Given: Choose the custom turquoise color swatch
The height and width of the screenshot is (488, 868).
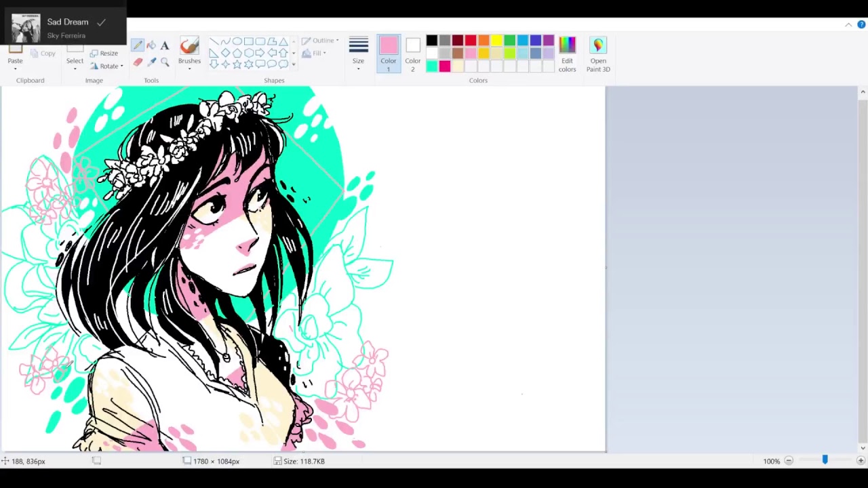Looking at the screenshot, I should tap(432, 66).
